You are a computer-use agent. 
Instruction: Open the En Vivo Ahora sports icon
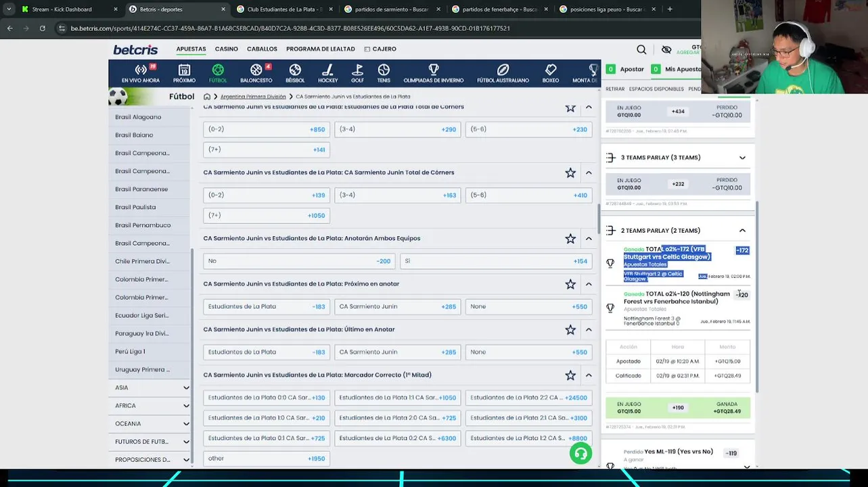click(x=141, y=74)
